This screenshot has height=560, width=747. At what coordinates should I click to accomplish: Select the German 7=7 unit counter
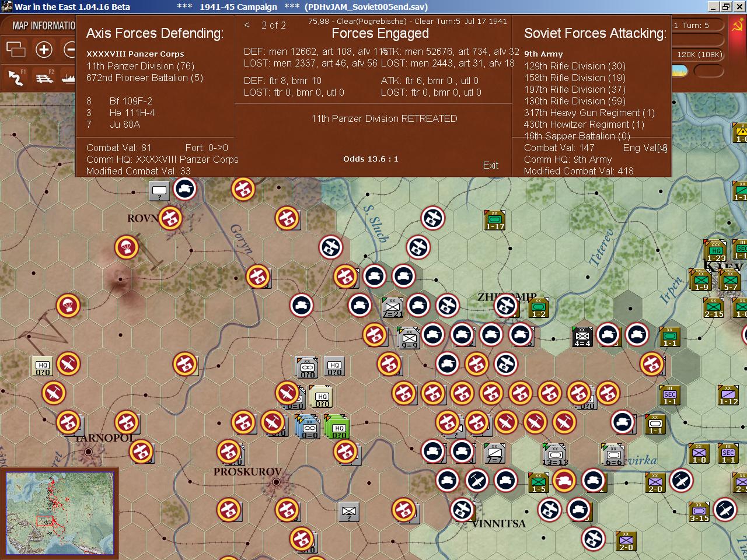point(495,453)
